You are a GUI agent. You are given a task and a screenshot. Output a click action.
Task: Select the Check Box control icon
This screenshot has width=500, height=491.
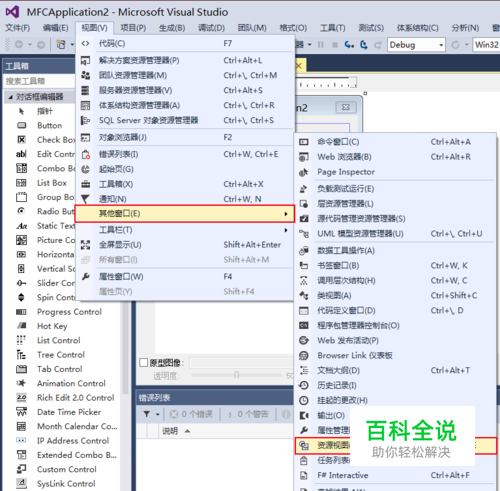click(x=21, y=140)
